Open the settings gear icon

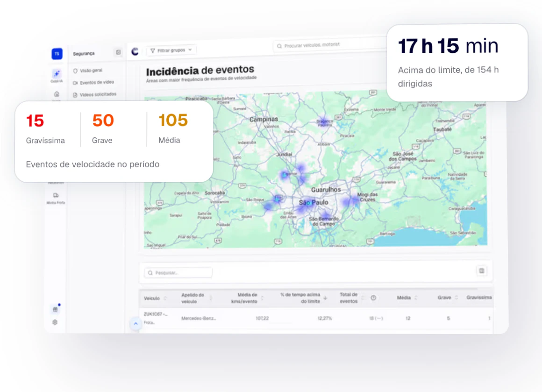[55, 322]
